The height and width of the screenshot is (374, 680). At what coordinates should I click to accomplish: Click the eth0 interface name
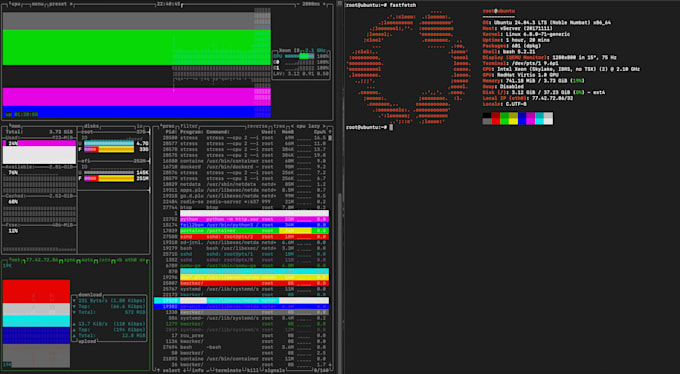(x=131, y=260)
